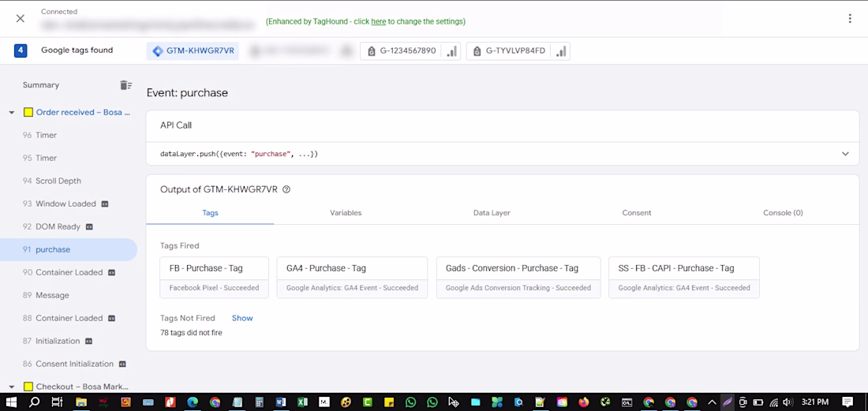Select the GTM-KHWGR7VR container chip

193,51
